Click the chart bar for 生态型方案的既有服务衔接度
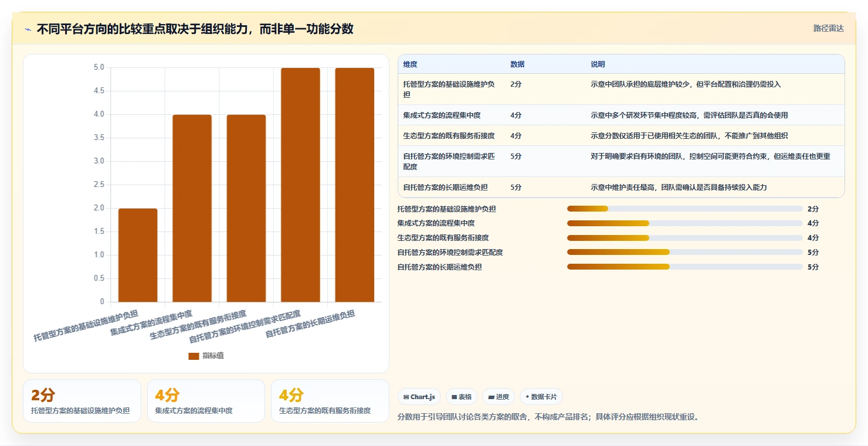The width and height of the screenshot is (868, 446). (x=246, y=209)
